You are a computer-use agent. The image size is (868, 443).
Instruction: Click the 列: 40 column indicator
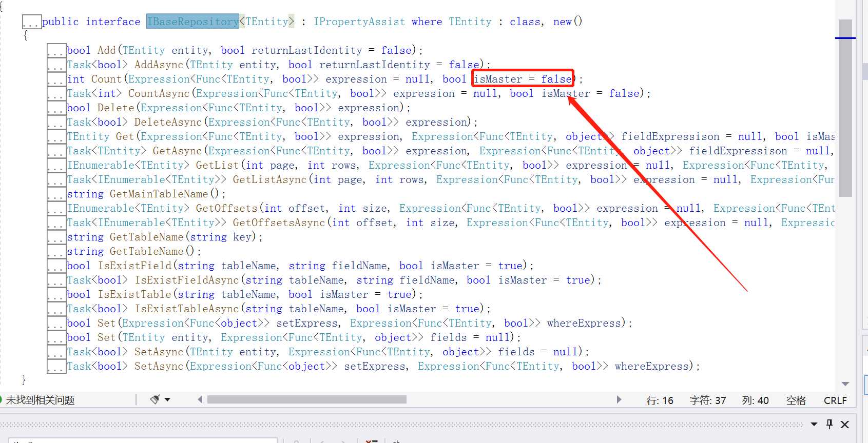pyautogui.click(x=755, y=400)
